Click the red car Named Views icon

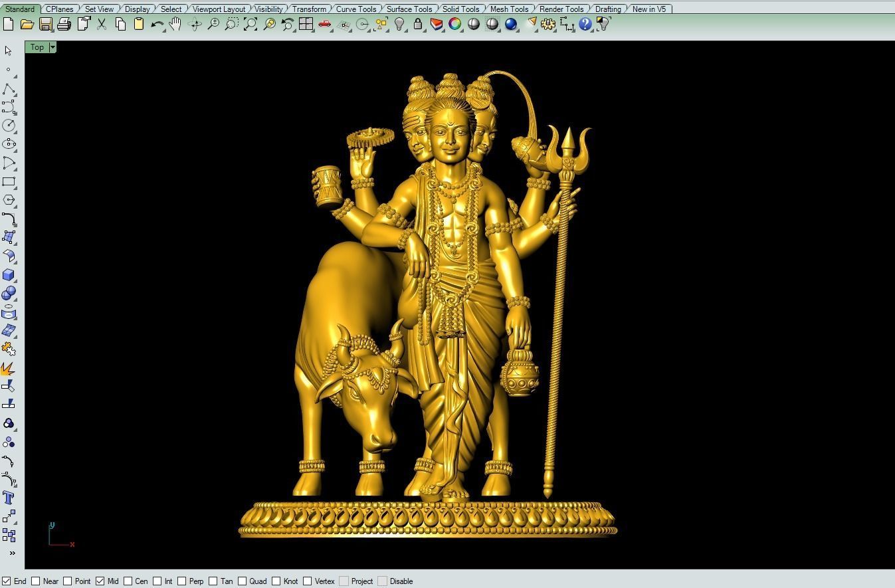325,24
